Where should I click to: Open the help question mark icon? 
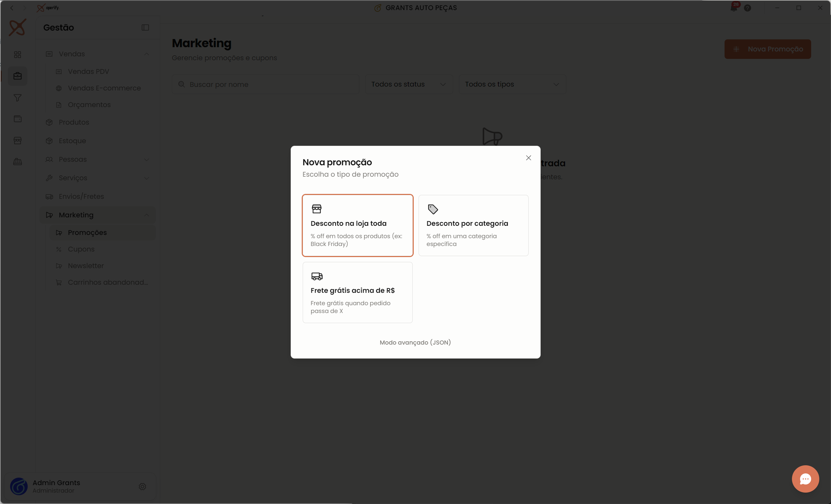coord(747,8)
